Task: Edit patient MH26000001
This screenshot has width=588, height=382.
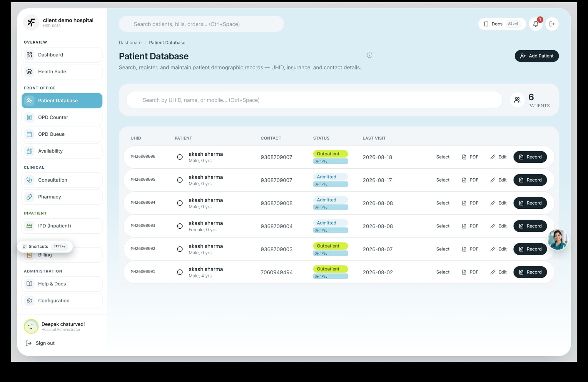Action: click(498, 272)
